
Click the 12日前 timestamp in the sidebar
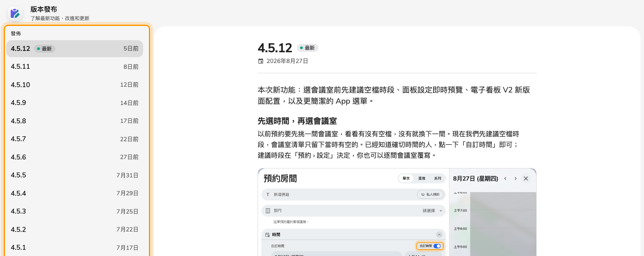(129, 85)
